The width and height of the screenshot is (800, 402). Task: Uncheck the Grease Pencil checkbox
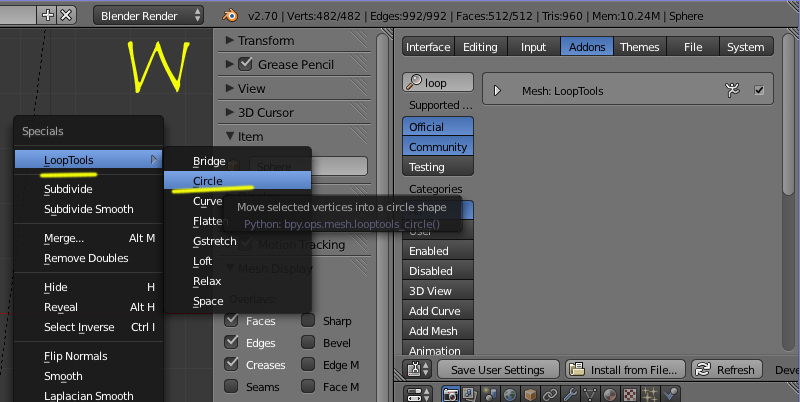[x=245, y=64]
